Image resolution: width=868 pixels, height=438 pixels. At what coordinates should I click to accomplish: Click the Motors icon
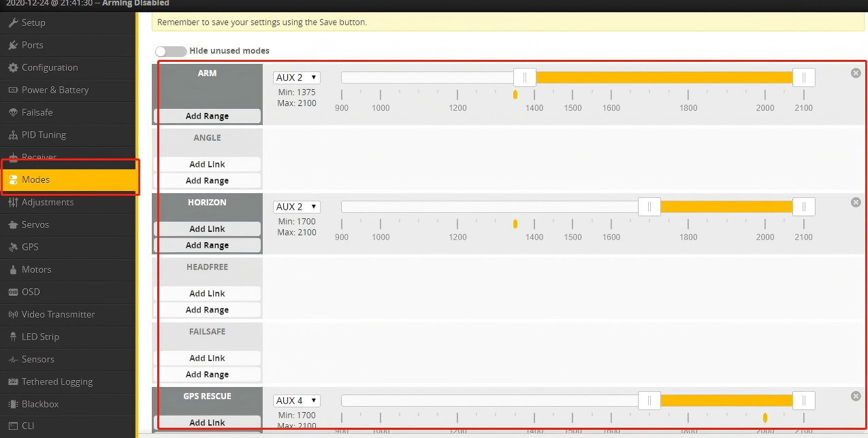tap(13, 269)
